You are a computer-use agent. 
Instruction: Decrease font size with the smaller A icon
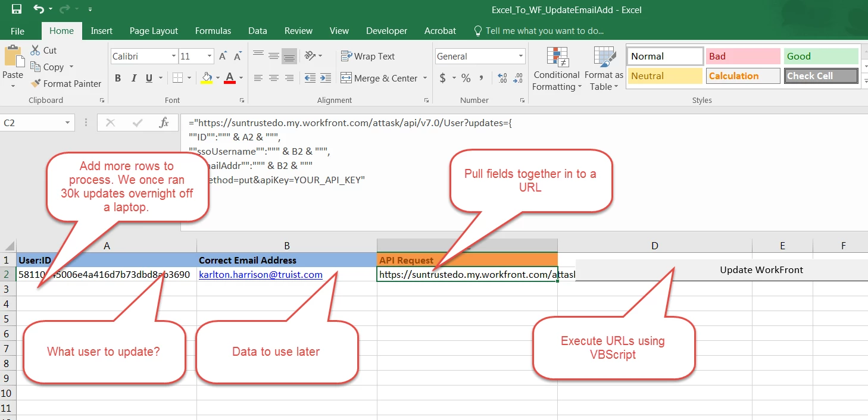(238, 57)
